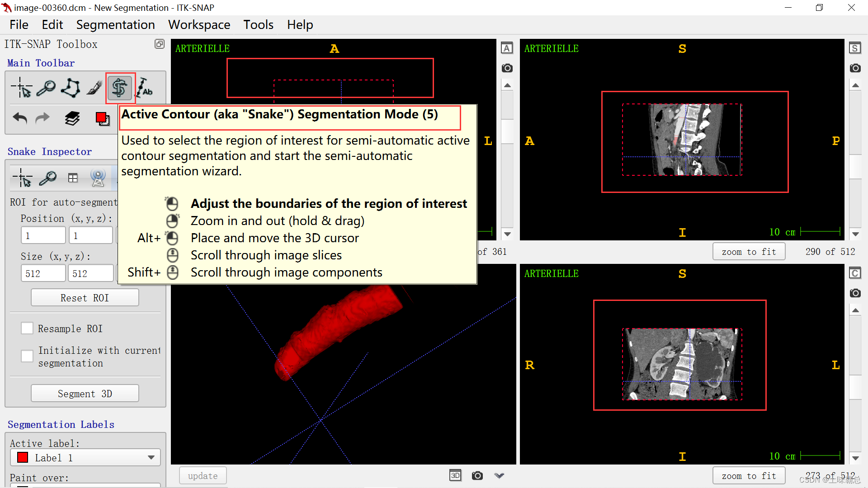Select the Annotation text tool

coord(145,88)
